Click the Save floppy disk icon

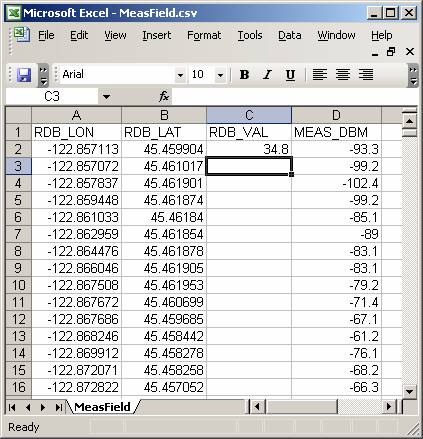pos(24,75)
